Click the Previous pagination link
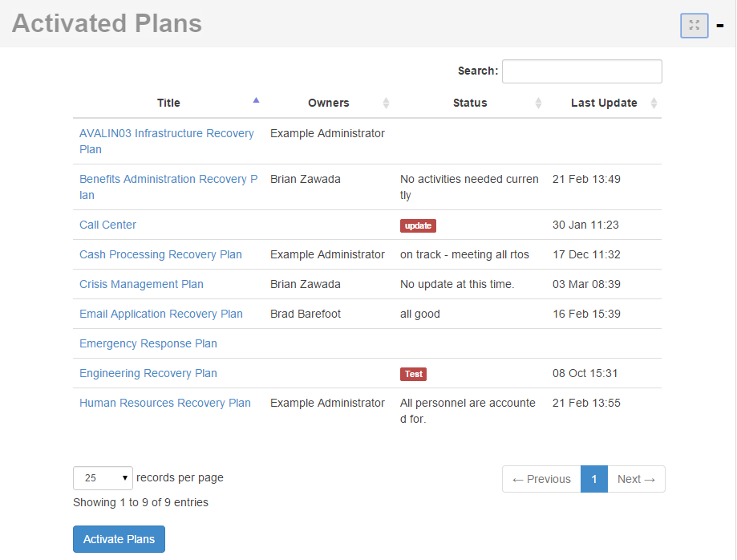The image size is (737, 560). pos(541,478)
